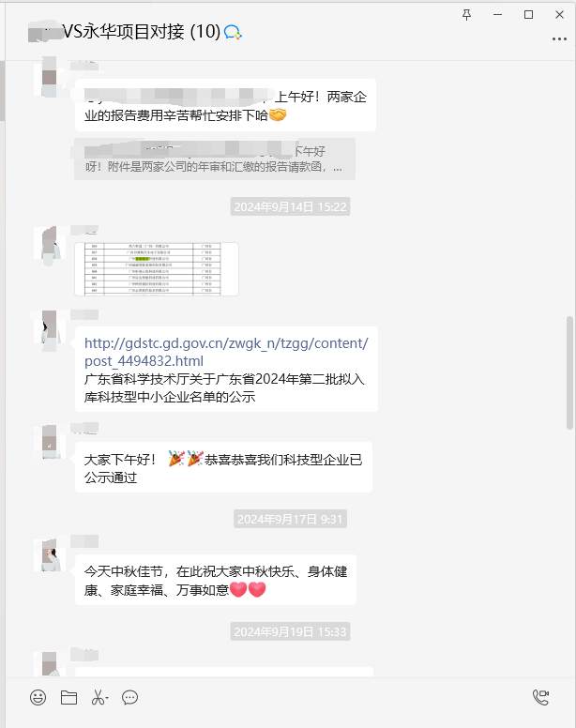The width and height of the screenshot is (576, 728).
Task: Start a voice or video call
Action: [x=540, y=697]
